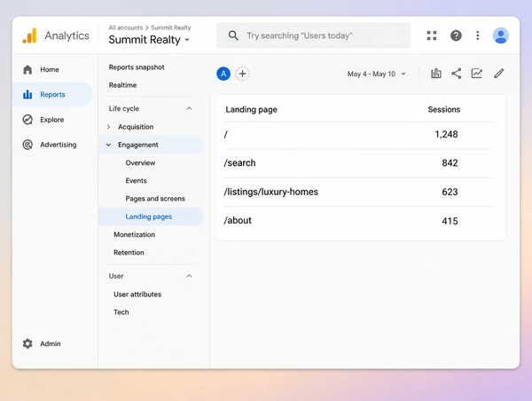Image resolution: width=532 pixels, height=401 pixels.
Task: Click the Life cycle section heading
Action: click(124, 108)
